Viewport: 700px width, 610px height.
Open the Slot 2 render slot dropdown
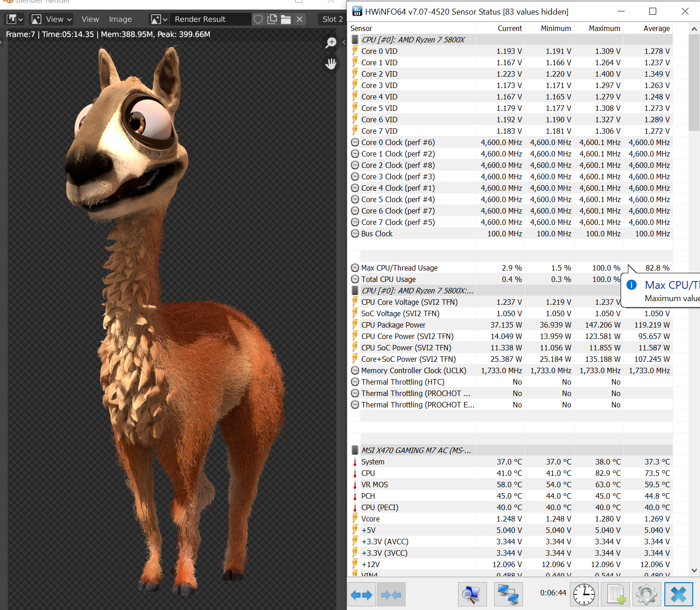click(333, 19)
